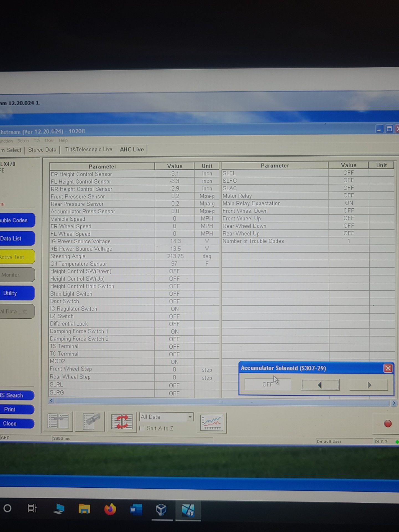The width and height of the screenshot is (399, 532).
Task: Click the green DLC 3 status indicator
Action: [397, 442]
